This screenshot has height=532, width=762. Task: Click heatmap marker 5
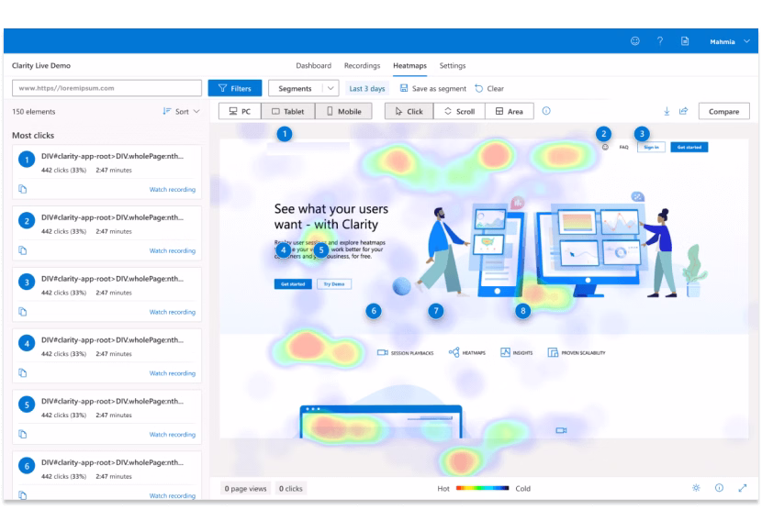[x=320, y=250]
